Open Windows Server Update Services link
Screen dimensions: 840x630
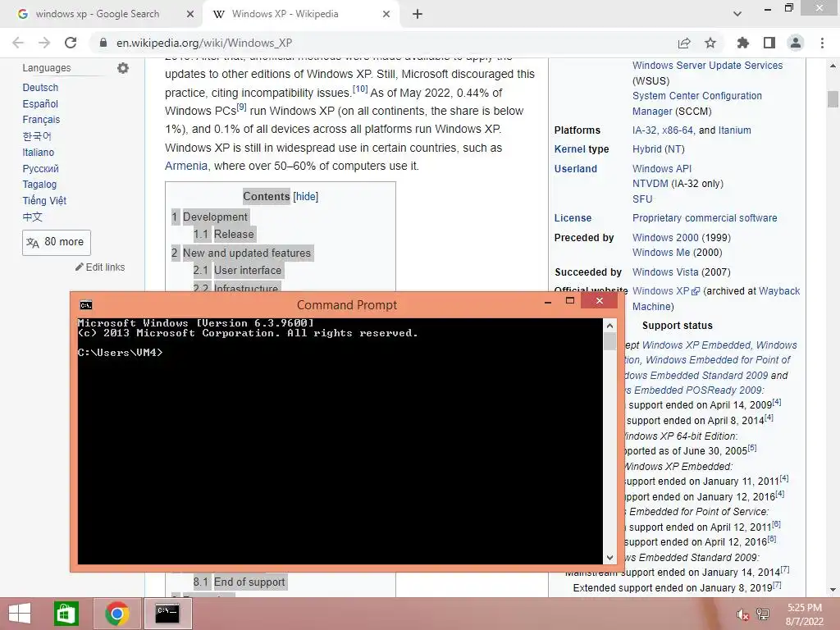707,66
